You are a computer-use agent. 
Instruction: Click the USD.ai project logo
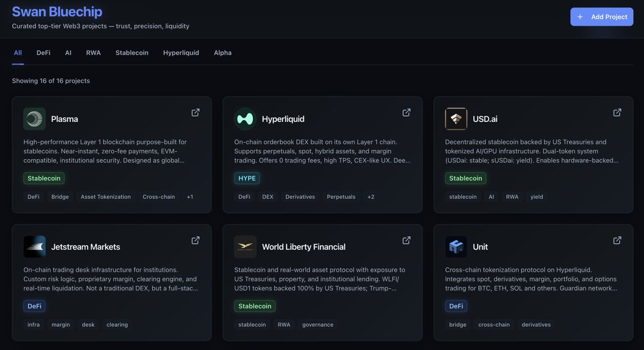click(456, 119)
